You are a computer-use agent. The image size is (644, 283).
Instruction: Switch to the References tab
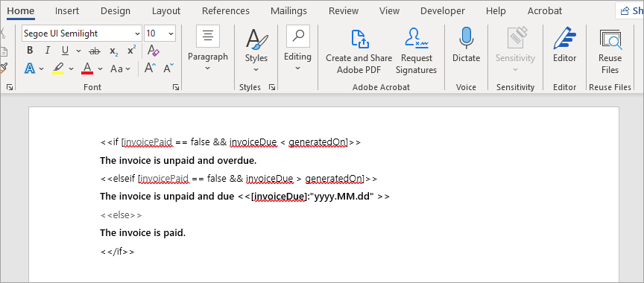tap(226, 10)
